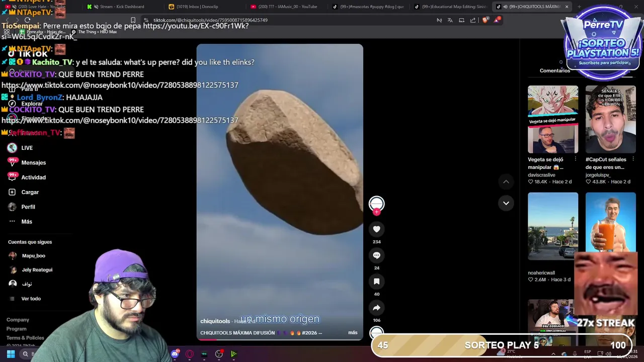Viewport: 644px width, 362px height.
Task: Switch to the Comentarios tab
Action: pos(555,71)
